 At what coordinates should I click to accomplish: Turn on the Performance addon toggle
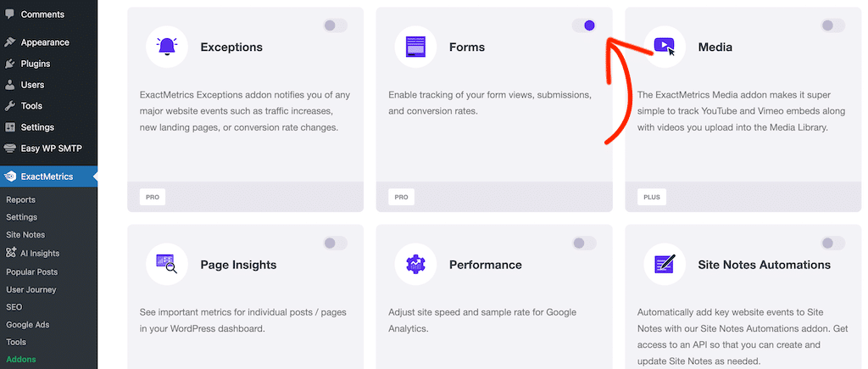[x=584, y=243]
